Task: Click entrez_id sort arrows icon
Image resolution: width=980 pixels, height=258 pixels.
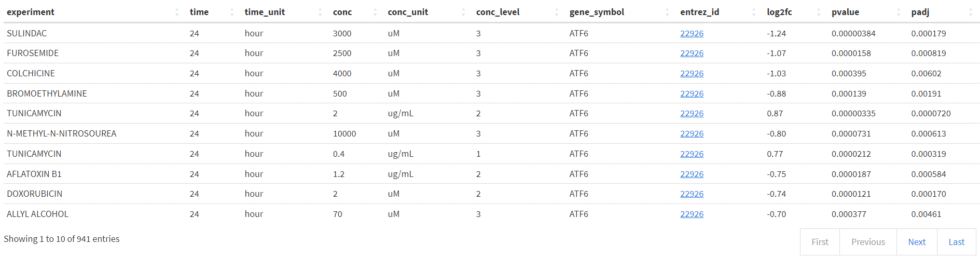Action: [x=754, y=12]
